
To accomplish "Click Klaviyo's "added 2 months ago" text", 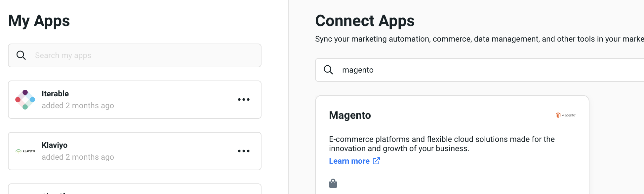I will click(78, 157).
